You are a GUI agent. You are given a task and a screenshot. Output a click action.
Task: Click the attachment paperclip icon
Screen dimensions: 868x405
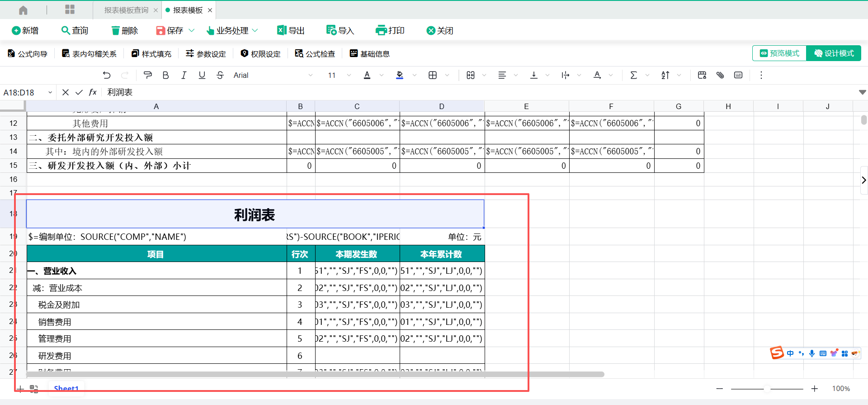[x=720, y=75]
